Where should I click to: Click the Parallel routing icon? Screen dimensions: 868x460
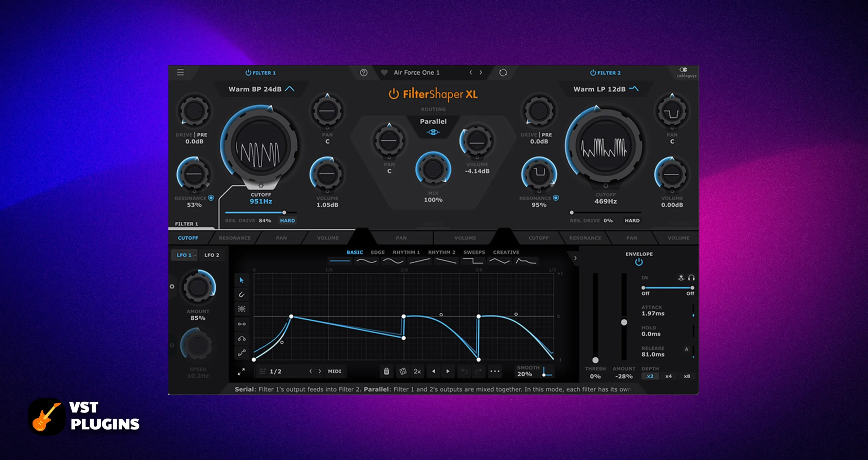click(433, 132)
